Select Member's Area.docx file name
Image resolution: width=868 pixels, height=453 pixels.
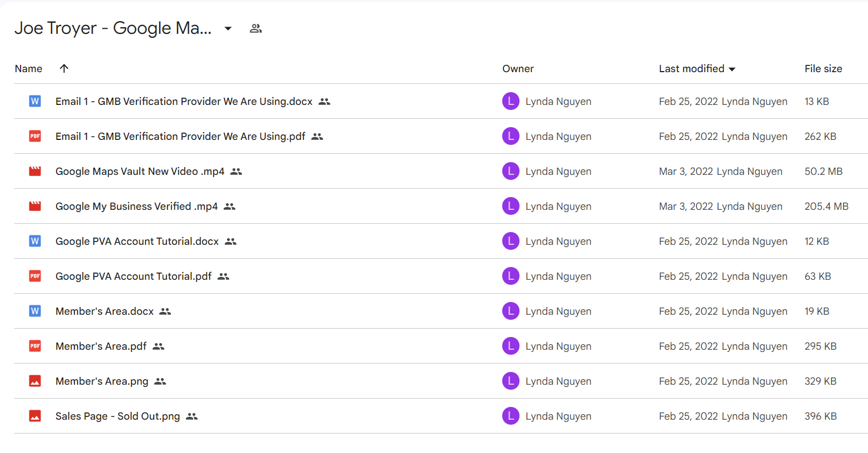coord(104,311)
